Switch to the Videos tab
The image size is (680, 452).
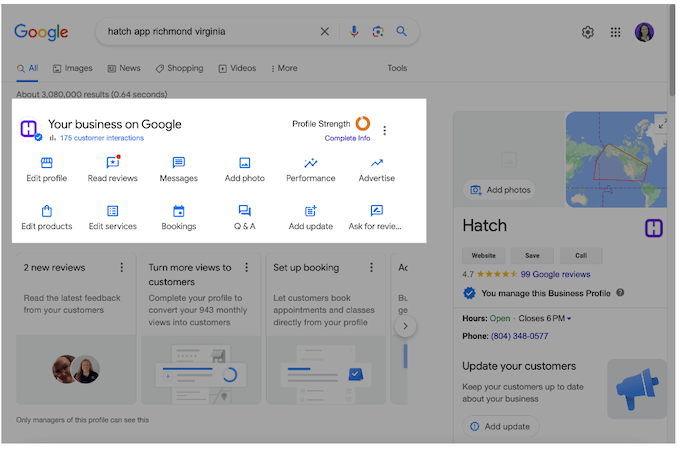[237, 69]
